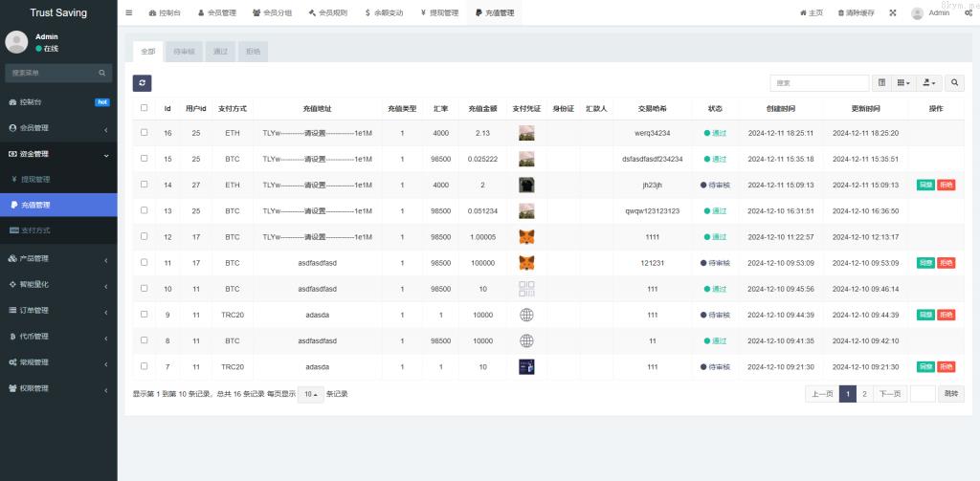Click the refresh table button
Viewport: 980px width, 481px height.
[142, 83]
